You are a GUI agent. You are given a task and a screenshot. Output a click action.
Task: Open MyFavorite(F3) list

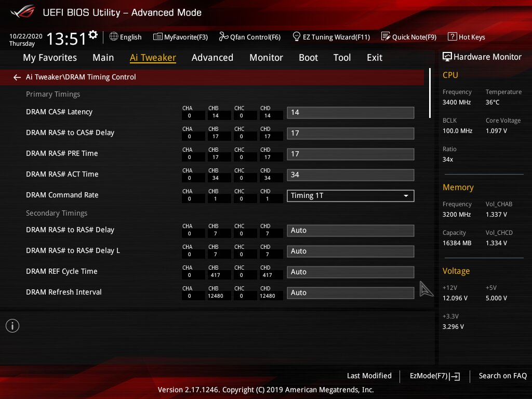point(180,37)
